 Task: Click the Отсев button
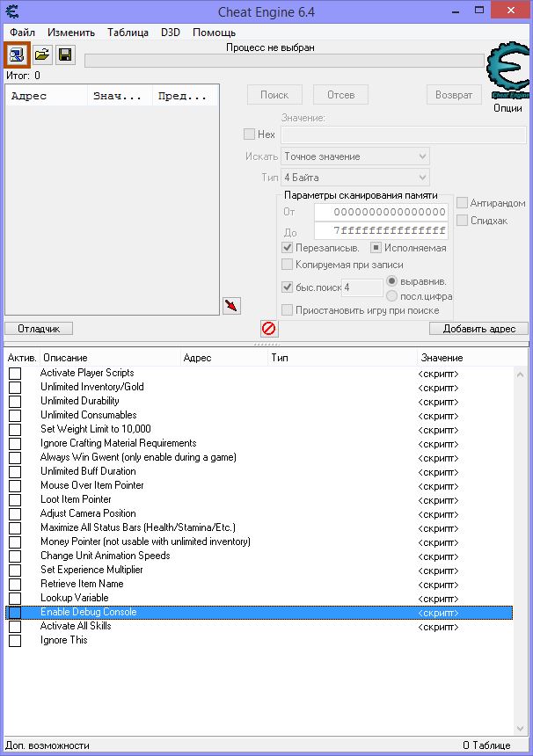point(341,95)
